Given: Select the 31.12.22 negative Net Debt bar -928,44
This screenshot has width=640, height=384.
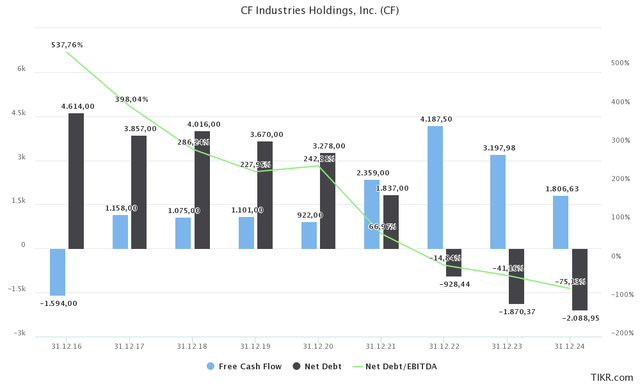Looking at the screenshot, I should (x=453, y=262).
